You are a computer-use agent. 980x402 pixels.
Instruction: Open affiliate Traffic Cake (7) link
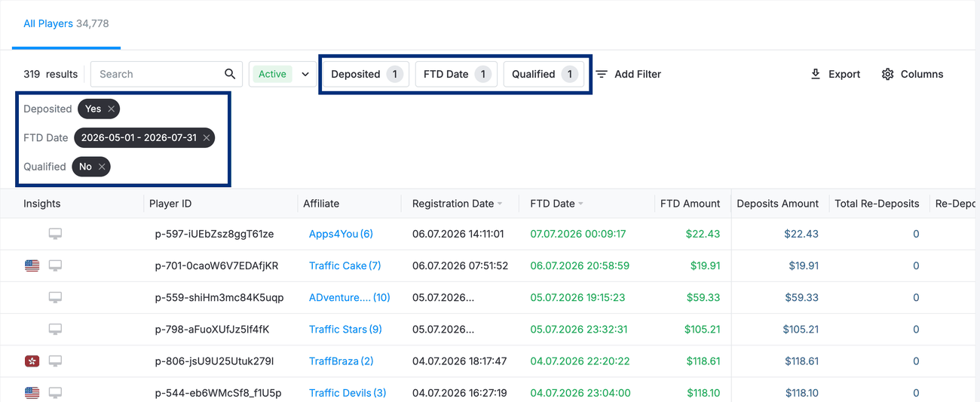(345, 265)
